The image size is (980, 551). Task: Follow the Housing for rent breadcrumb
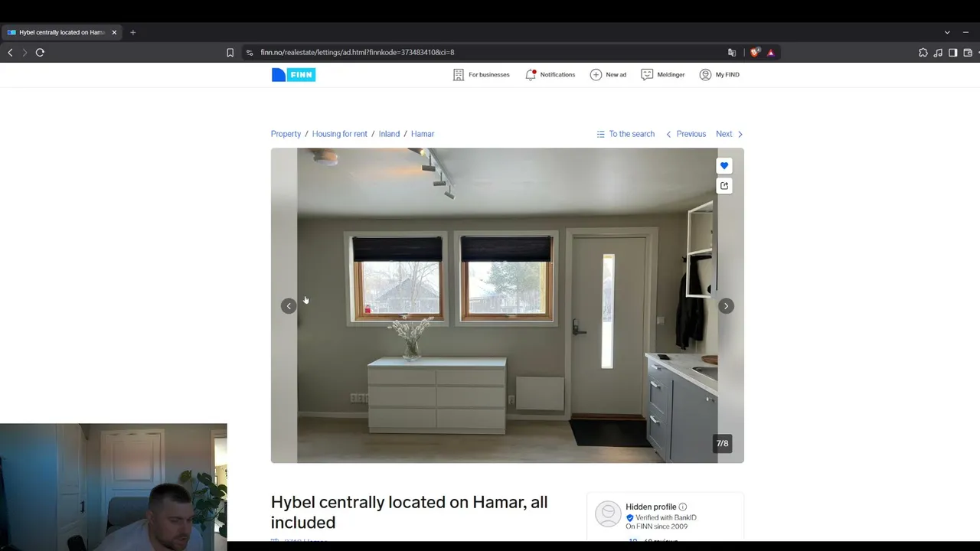tap(340, 134)
